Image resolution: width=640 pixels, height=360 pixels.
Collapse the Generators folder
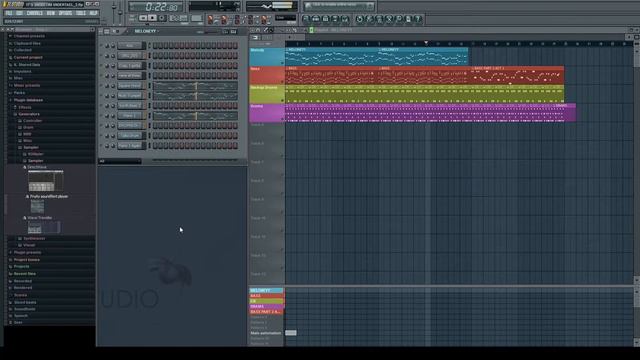[x=29, y=114]
